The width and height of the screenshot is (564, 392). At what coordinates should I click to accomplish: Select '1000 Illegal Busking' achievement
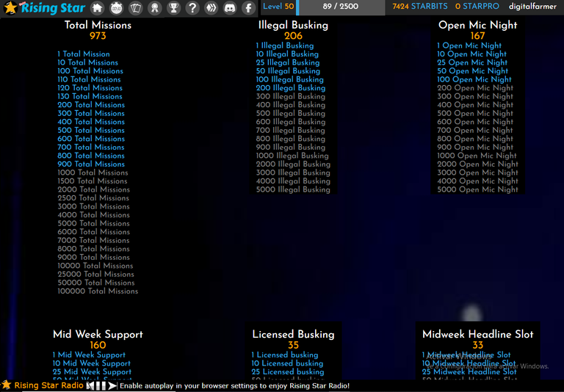(x=292, y=156)
